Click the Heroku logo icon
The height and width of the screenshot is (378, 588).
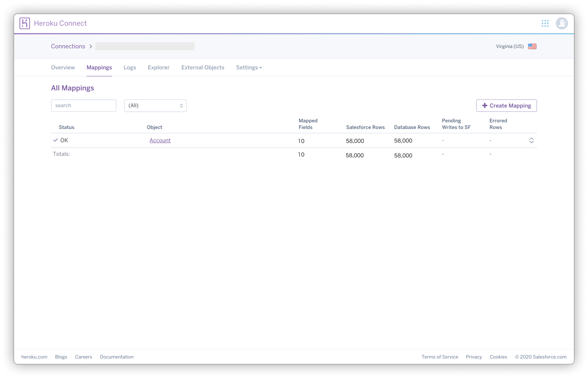(x=25, y=23)
